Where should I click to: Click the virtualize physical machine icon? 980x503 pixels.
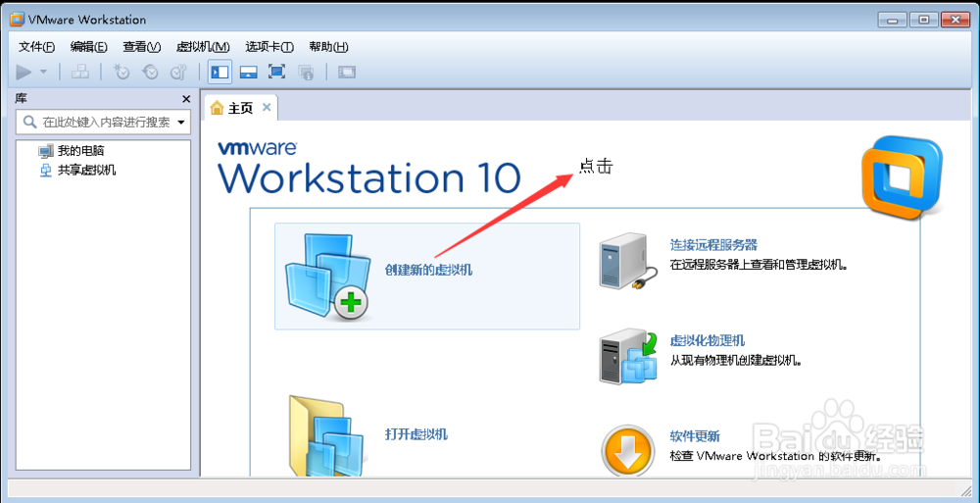(629, 357)
